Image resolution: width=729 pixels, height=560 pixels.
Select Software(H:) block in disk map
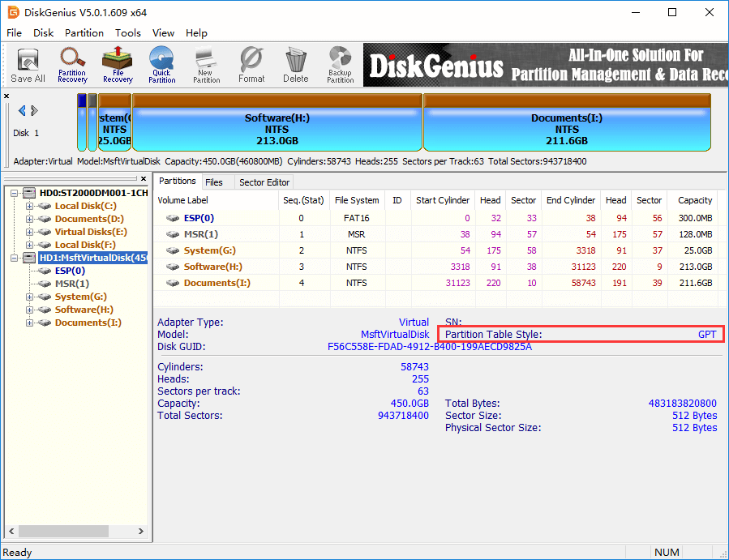[x=277, y=122]
